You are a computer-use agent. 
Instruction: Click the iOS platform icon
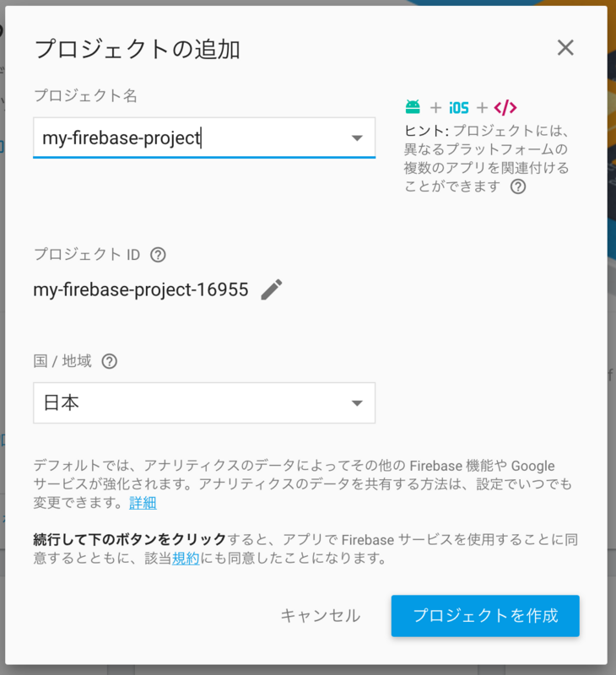(459, 108)
